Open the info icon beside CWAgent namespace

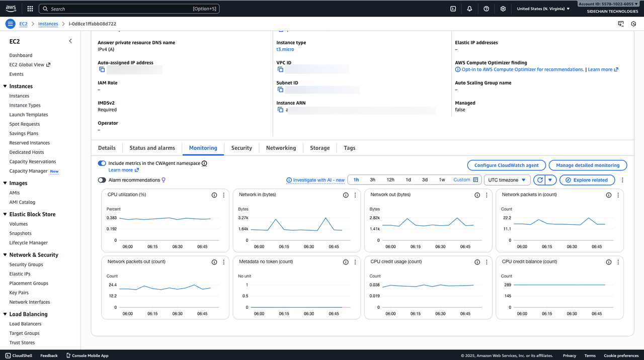204,163
